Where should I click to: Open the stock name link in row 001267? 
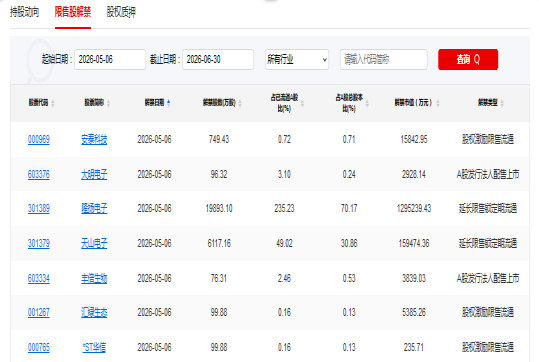[x=94, y=312]
